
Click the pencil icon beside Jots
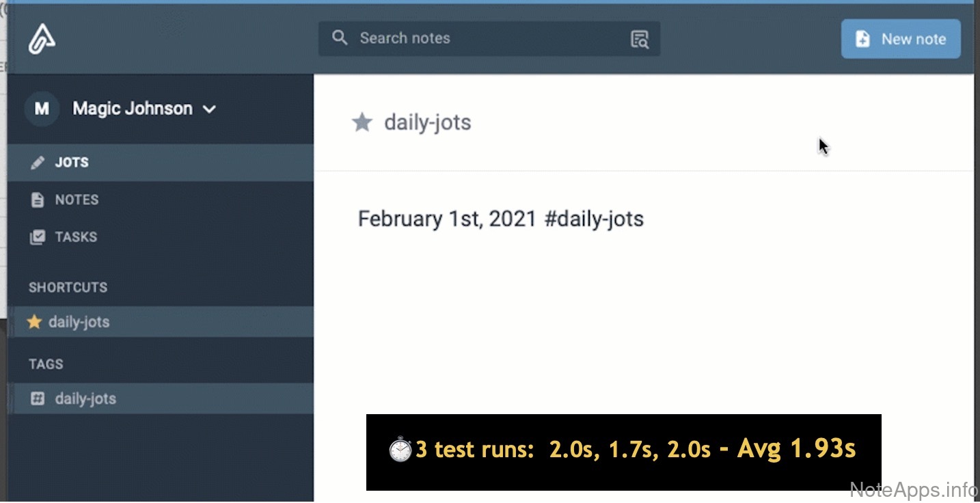[x=38, y=163]
